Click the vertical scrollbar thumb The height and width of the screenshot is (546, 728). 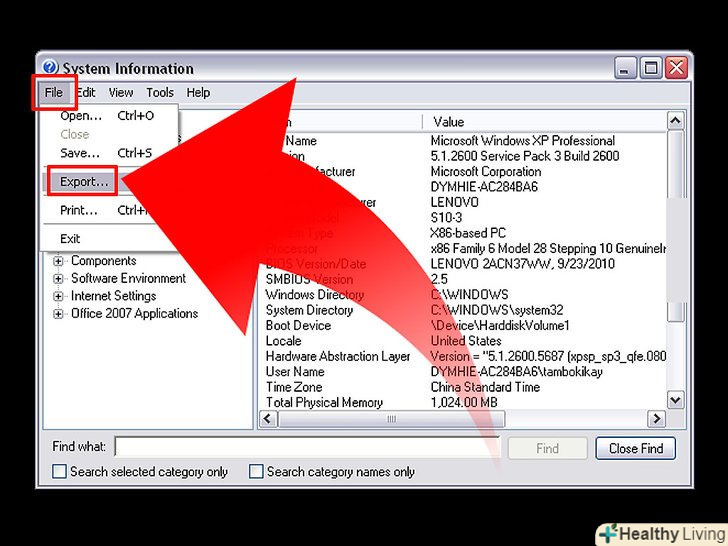click(x=676, y=226)
